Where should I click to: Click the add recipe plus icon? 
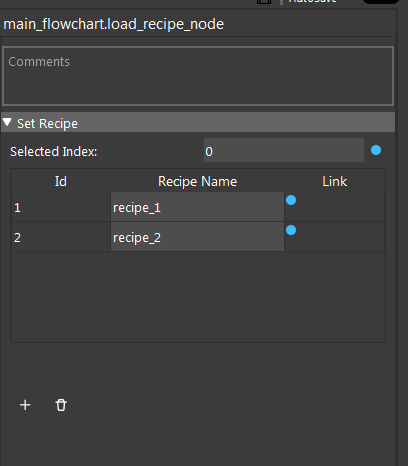coord(25,405)
